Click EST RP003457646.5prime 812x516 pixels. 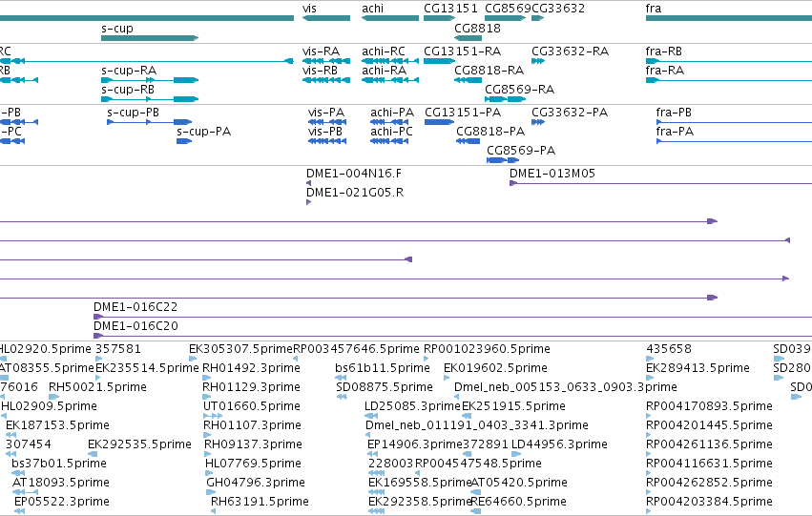[x=295, y=359]
